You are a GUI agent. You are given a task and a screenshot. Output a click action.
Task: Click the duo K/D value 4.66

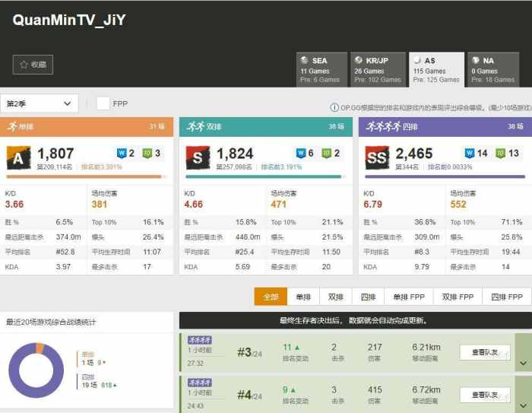193,204
